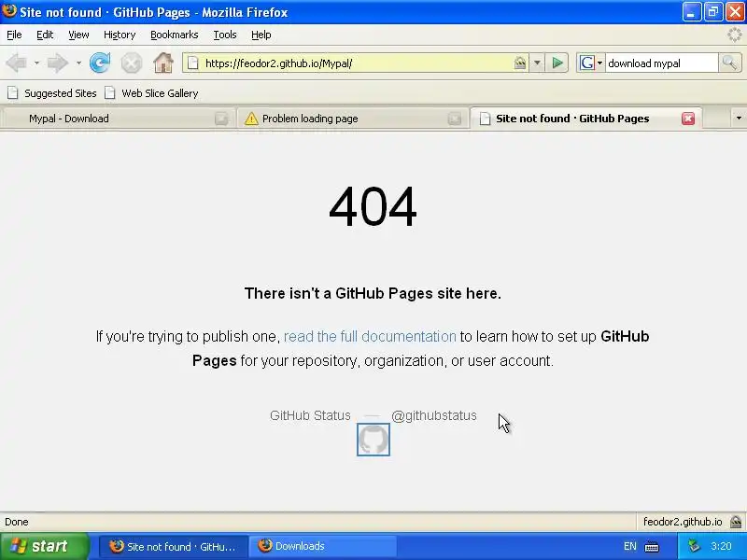Click the Forward navigation arrow
Screen dimensions: 747x560
(x=57, y=63)
